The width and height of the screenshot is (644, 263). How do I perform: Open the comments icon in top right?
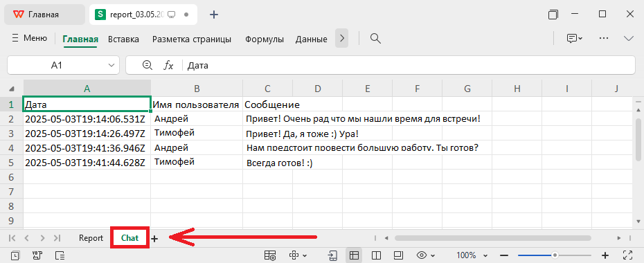(575, 39)
